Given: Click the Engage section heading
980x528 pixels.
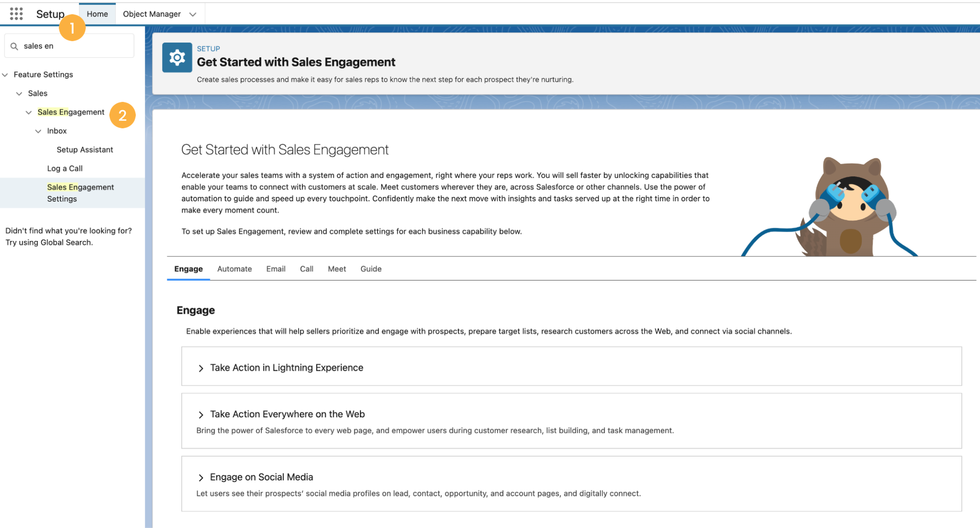Looking at the screenshot, I should click(x=196, y=310).
